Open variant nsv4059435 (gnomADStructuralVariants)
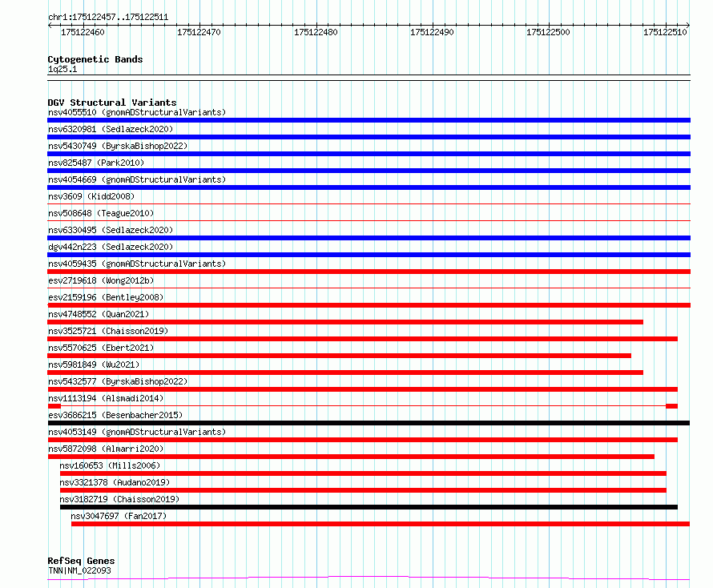 137,264
